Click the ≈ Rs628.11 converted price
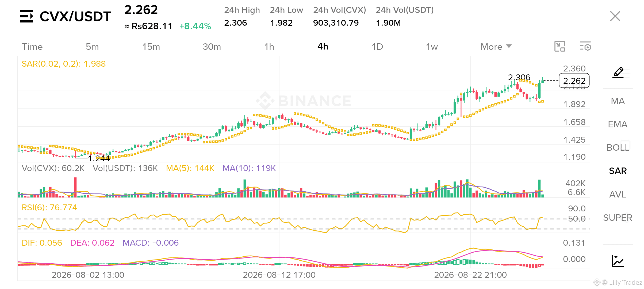This screenshot has width=644, height=289. tap(148, 26)
